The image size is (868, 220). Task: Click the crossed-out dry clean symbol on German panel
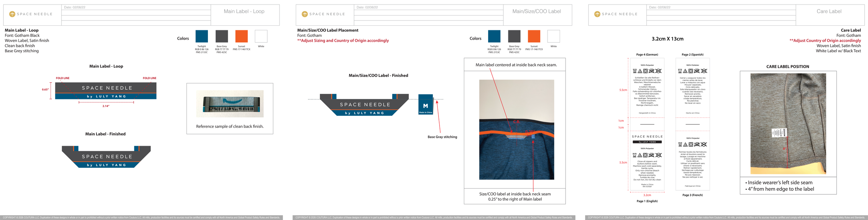coord(658,71)
